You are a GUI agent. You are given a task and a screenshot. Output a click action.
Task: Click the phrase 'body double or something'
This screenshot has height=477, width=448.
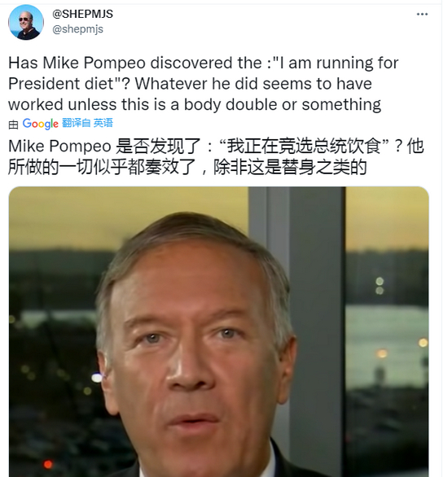click(x=282, y=105)
